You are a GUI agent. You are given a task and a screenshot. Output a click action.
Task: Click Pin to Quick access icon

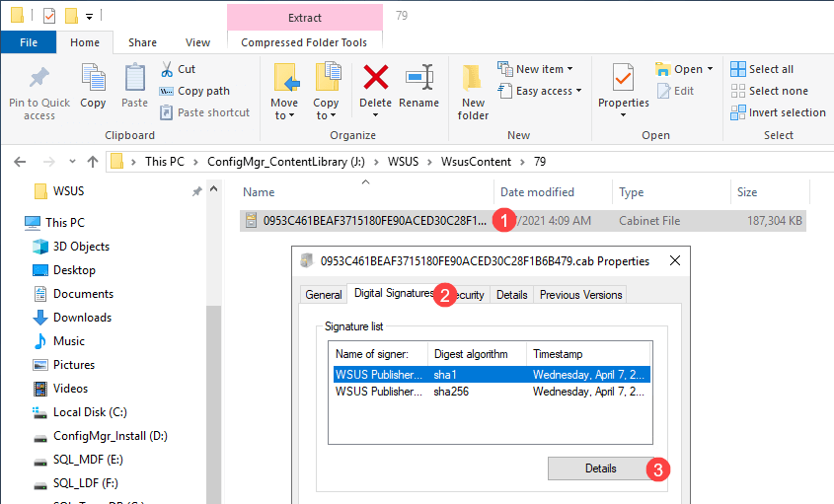pos(39,79)
